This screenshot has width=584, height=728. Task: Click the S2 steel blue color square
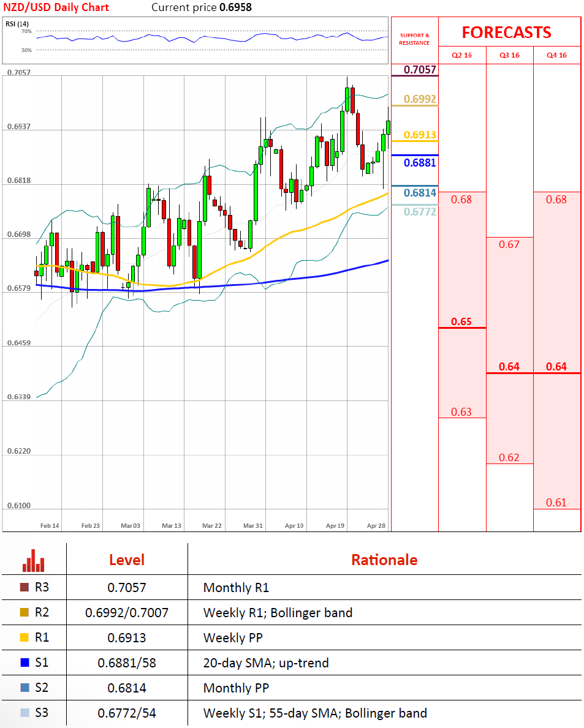pyautogui.click(x=25, y=688)
